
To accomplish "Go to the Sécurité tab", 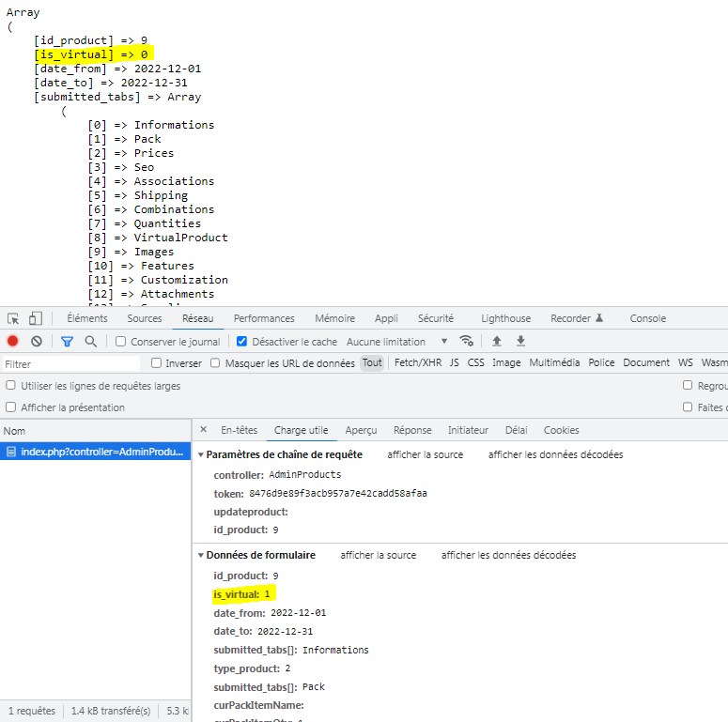I will click(436, 318).
